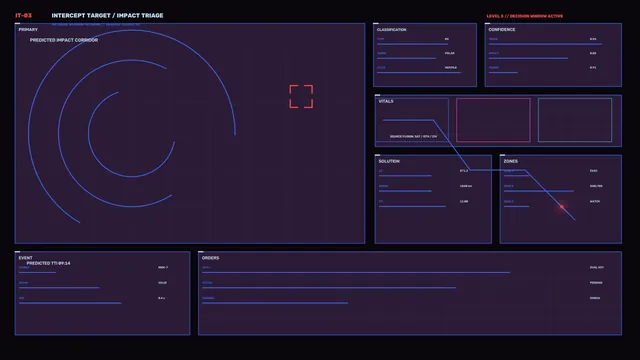
Task: Click the red 'IT-03' identifier
Action: [x=23, y=16]
